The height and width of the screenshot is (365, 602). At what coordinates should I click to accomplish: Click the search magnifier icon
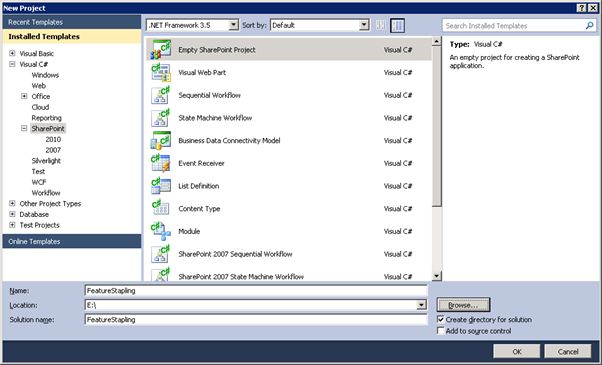click(x=589, y=25)
